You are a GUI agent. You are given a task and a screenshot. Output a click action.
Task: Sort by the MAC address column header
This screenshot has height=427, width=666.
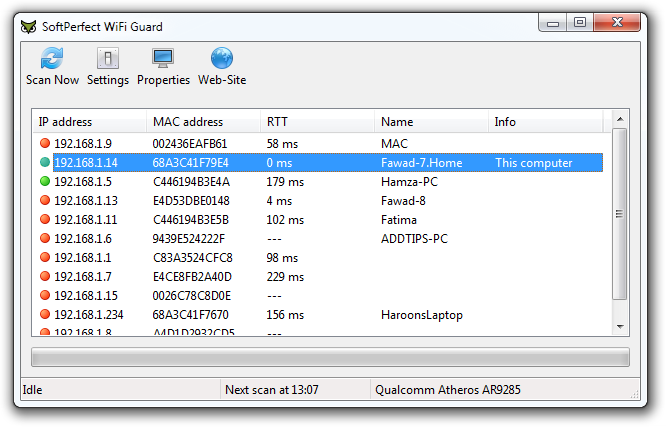[x=203, y=122]
